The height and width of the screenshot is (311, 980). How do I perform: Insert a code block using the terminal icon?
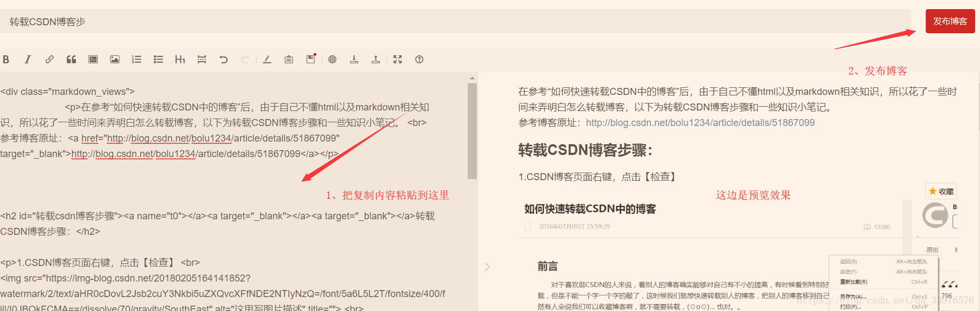point(93,60)
